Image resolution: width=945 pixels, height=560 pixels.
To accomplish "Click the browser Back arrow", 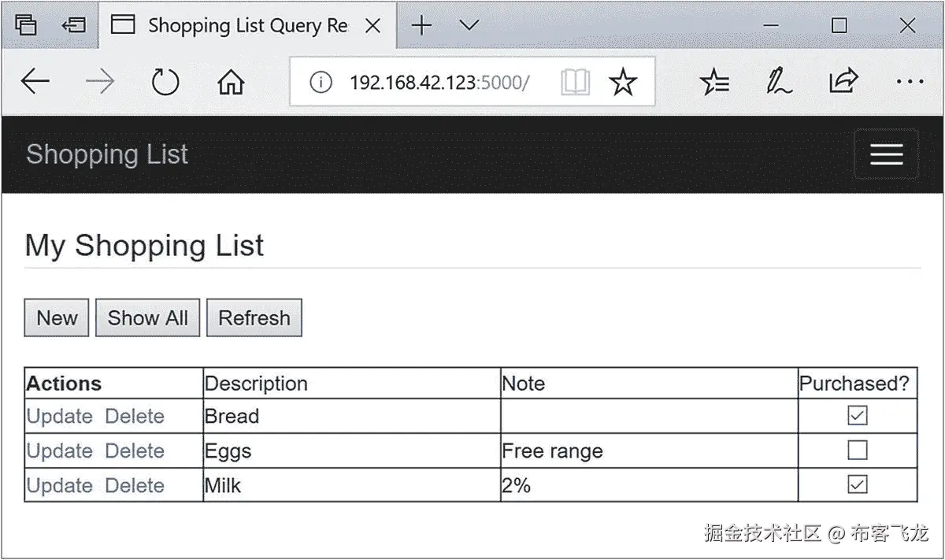I will click(x=35, y=81).
